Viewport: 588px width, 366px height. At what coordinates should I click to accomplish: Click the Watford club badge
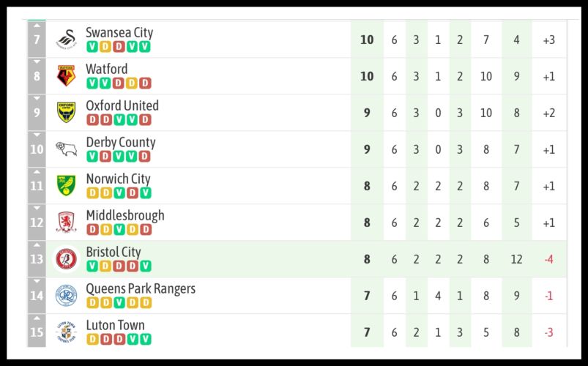point(67,76)
